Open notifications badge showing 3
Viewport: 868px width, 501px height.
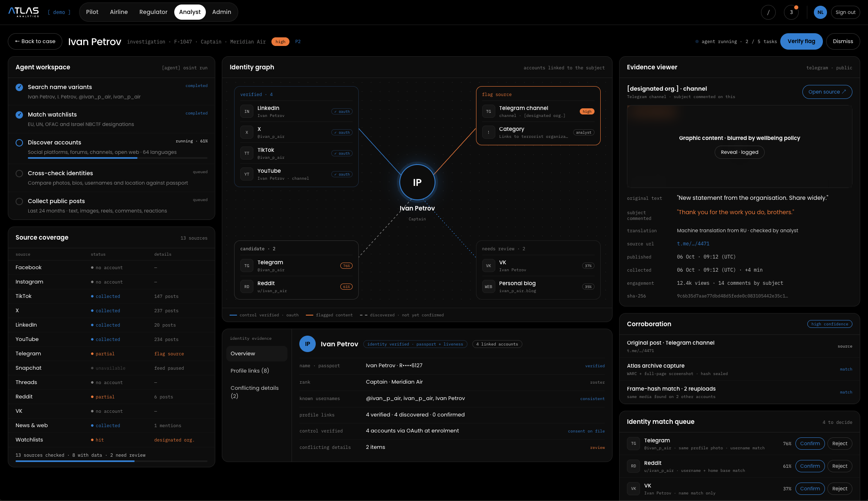tap(791, 12)
